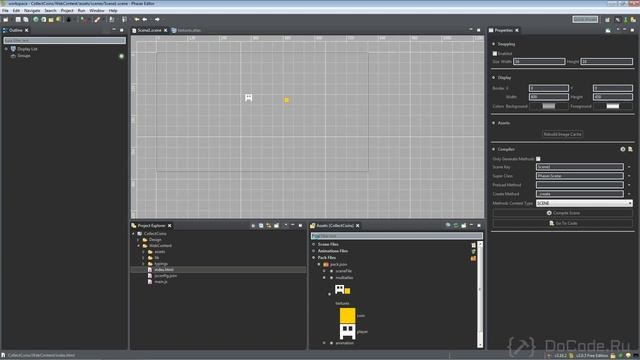
Task: Open the Create Method field arrow
Action: (629, 194)
